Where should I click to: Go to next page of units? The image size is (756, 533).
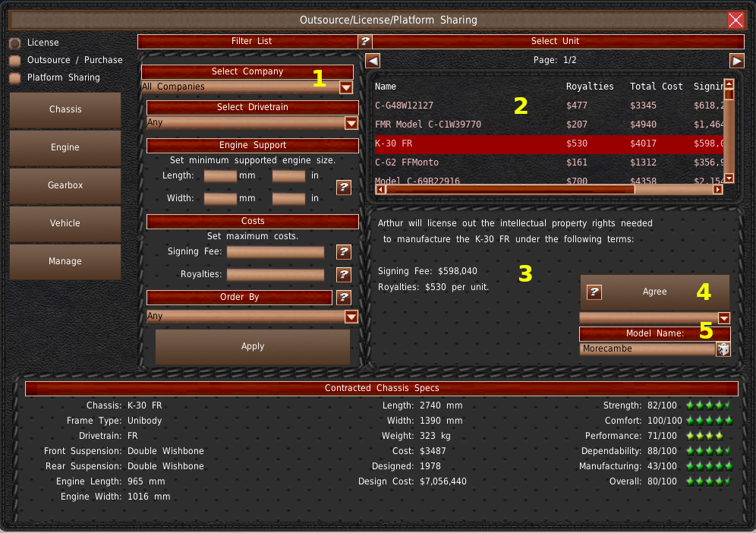[x=736, y=61]
